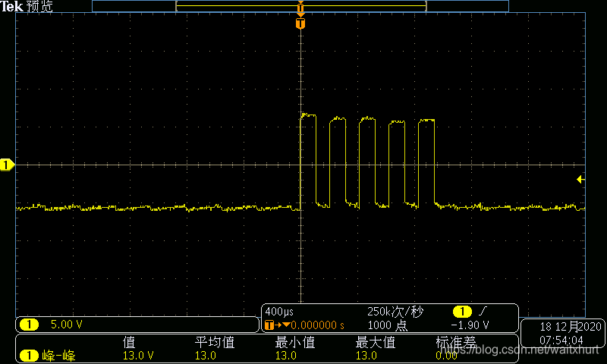Click the 13.0 mean value under 平均值

[205, 356]
